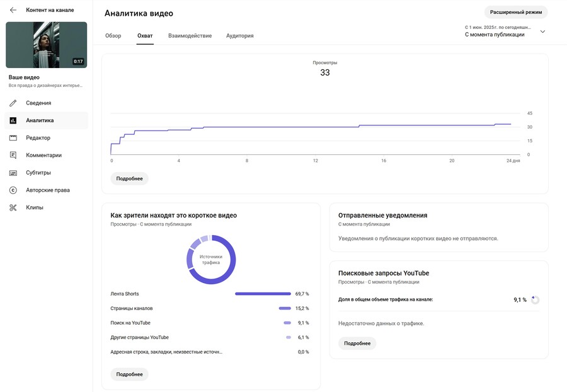Image resolution: width=567 pixels, height=392 pixels.
Task: Click the pencil icon for Сведения
Action: [13, 103]
